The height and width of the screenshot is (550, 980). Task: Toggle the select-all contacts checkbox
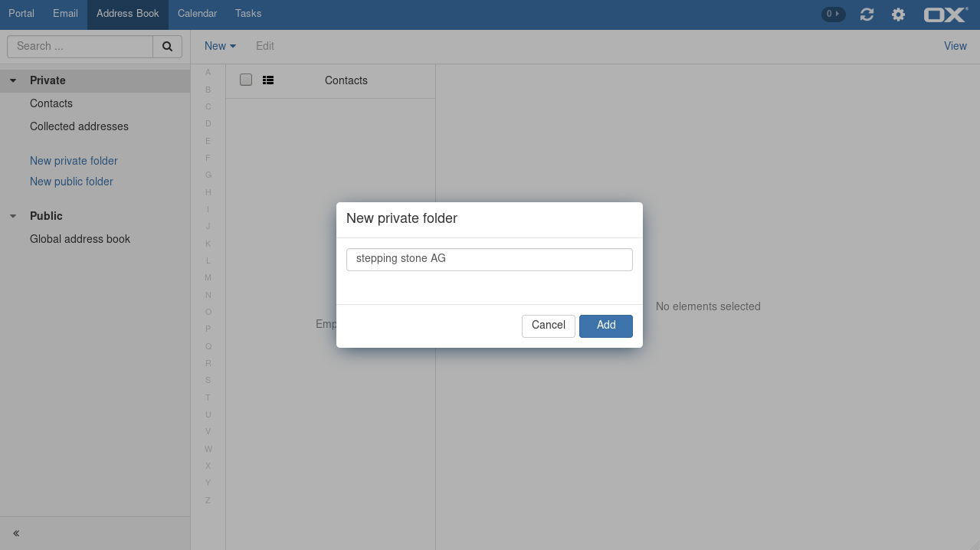246,80
